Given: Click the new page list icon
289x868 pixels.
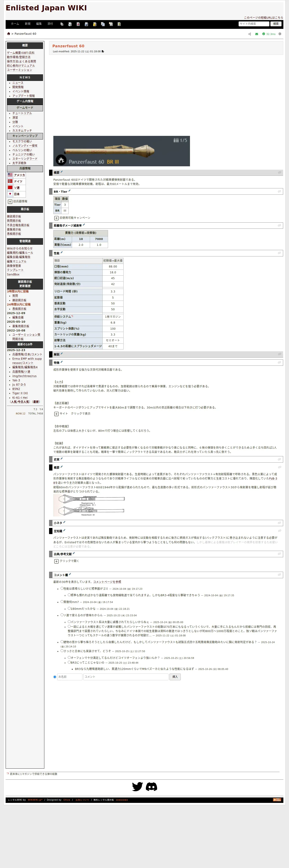Looking at the screenshot, I should 111,24.
